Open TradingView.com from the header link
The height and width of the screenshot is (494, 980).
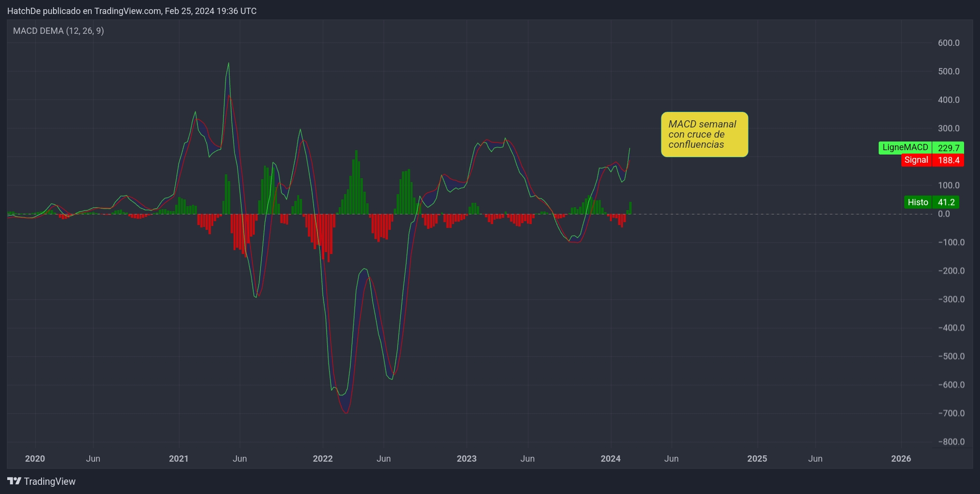(x=127, y=11)
